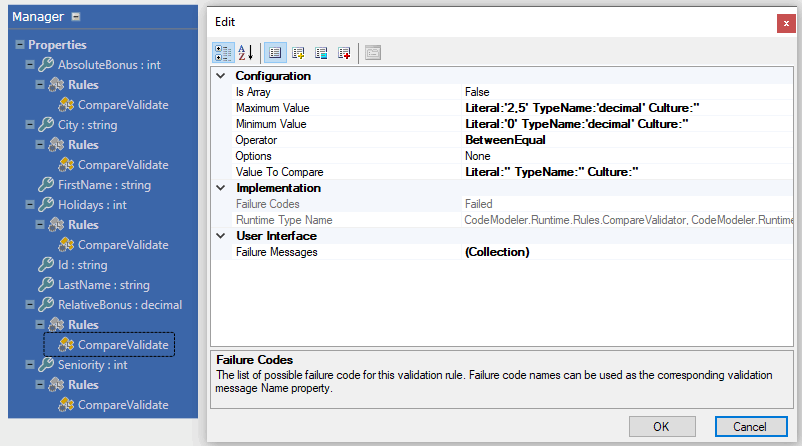Confirm the edit with OK
The height and width of the screenshot is (446, 802).
662,427
